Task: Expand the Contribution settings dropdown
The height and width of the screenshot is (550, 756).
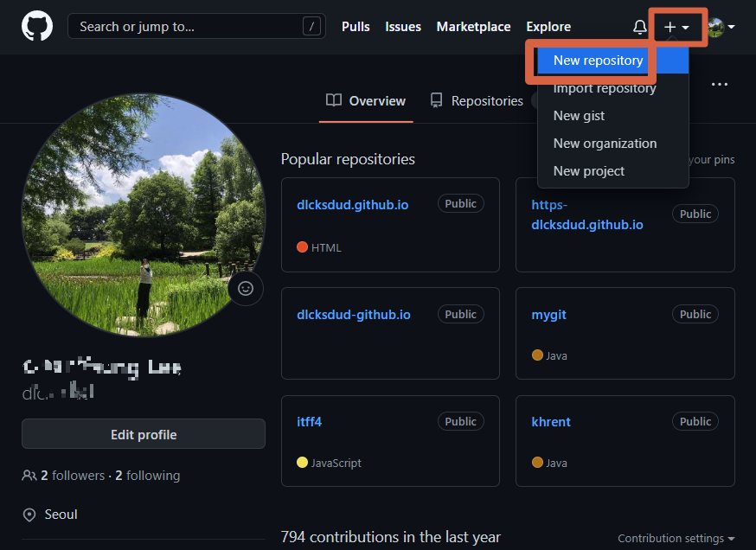Action: pyautogui.click(x=676, y=538)
